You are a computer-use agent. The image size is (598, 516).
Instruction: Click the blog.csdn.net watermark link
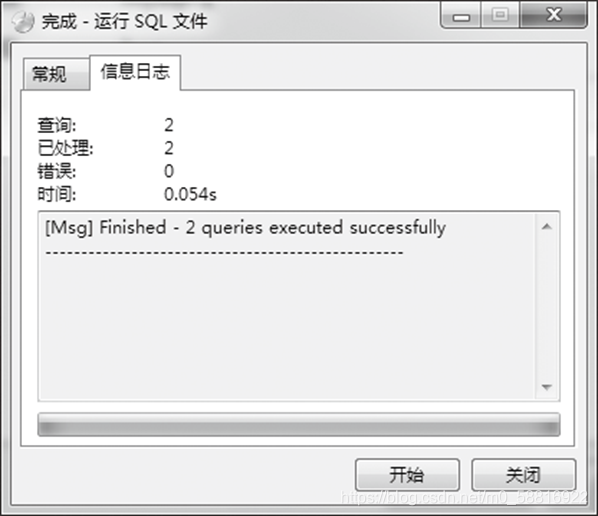pyautogui.click(x=464, y=497)
